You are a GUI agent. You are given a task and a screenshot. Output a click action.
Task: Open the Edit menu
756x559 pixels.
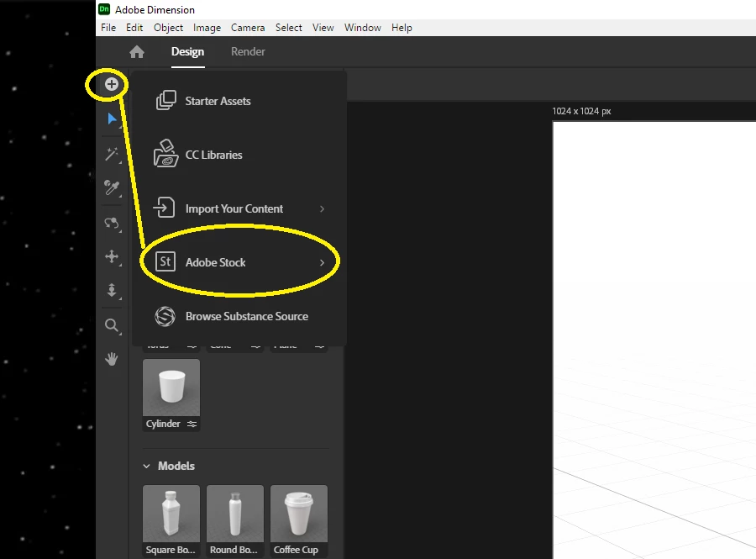coord(134,28)
